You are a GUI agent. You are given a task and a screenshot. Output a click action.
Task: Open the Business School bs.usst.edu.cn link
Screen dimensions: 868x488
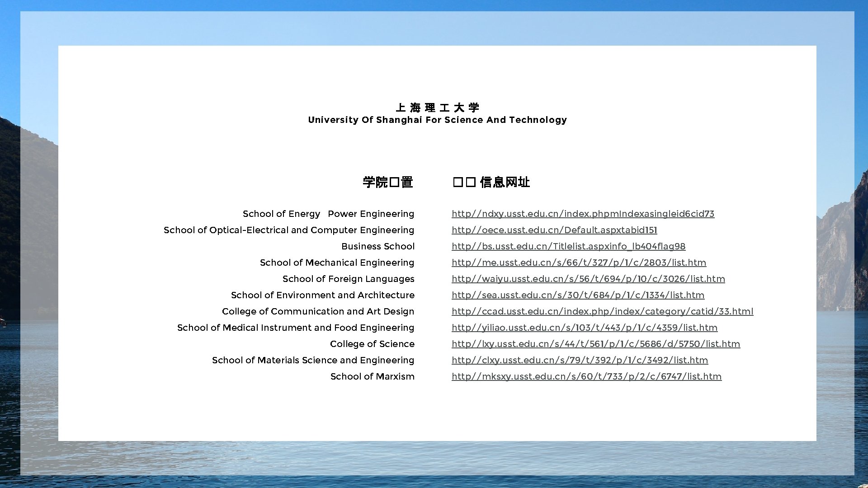click(568, 246)
